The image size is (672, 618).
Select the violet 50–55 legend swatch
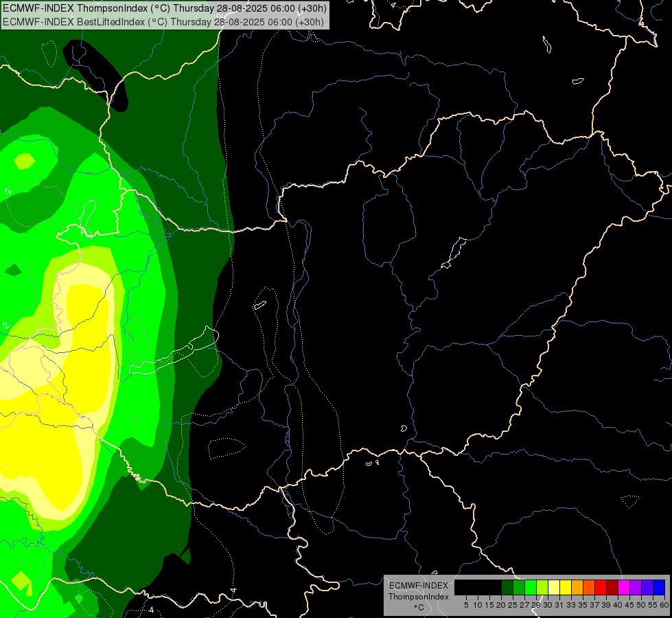[647, 587]
